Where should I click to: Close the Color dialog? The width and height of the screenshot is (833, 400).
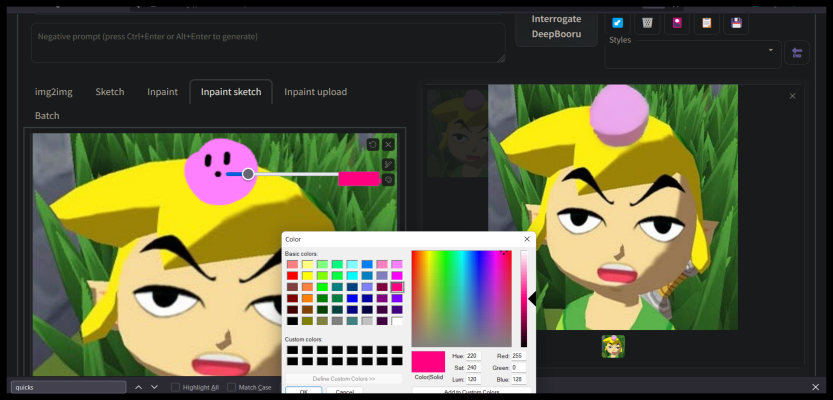(527, 239)
